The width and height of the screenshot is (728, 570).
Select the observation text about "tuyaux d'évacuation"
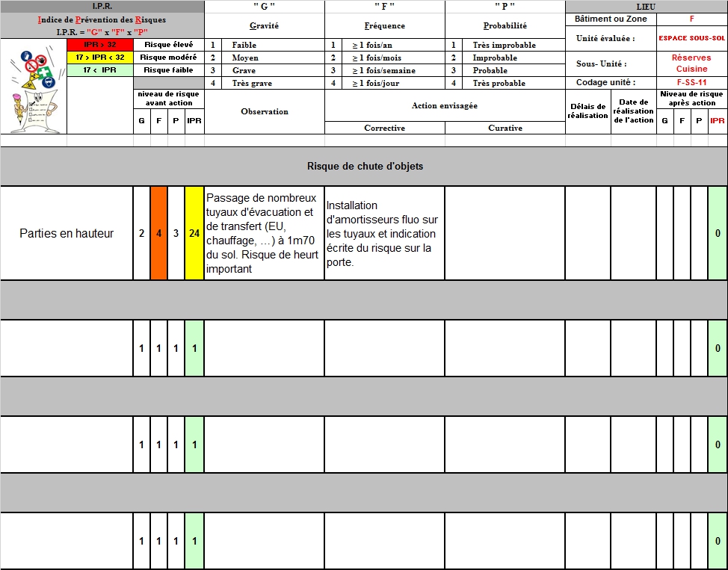[264, 234]
